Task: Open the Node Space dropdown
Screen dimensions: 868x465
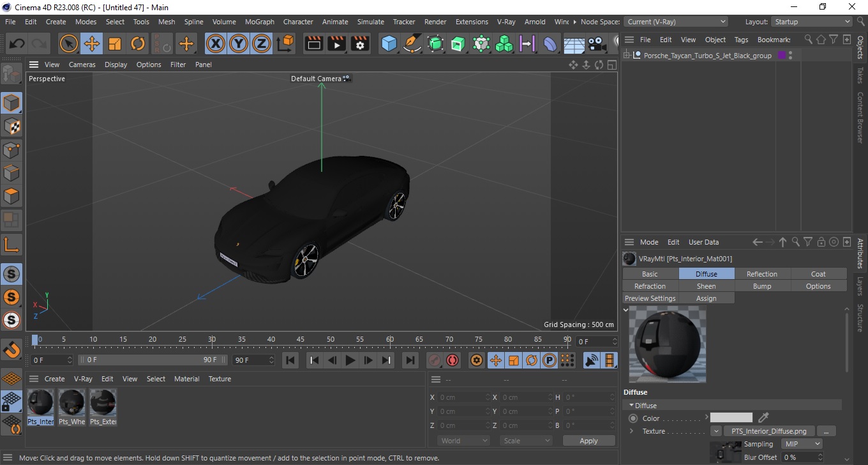Action: [x=675, y=22]
